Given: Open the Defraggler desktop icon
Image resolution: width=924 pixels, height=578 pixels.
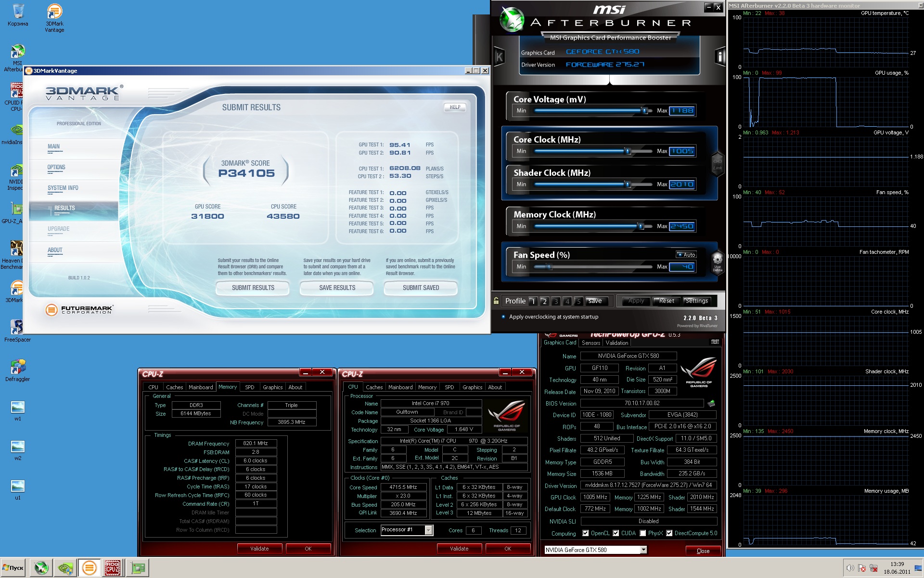Looking at the screenshot, I should click(17, 370).
